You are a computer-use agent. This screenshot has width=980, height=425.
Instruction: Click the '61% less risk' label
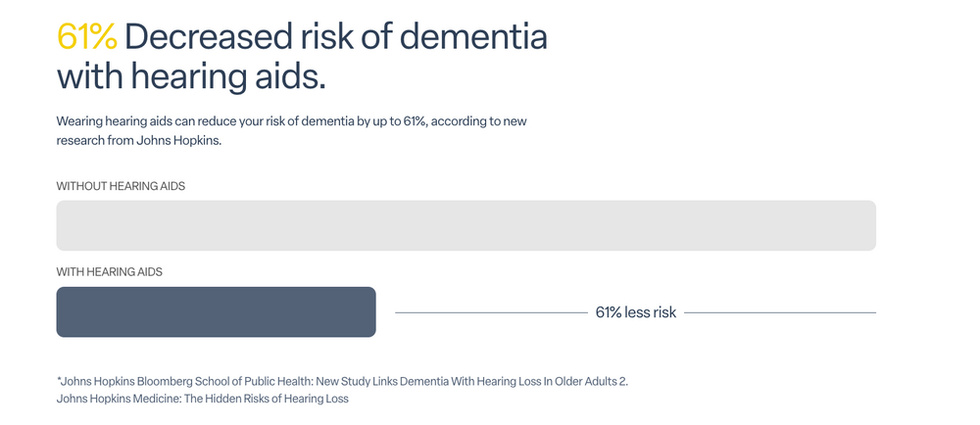[x=636, y=312]
